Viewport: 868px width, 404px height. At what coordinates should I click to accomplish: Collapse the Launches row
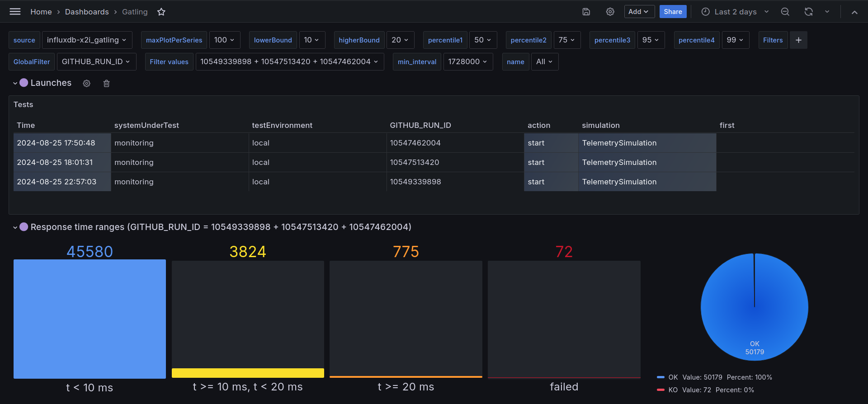[x=15, y=83]
